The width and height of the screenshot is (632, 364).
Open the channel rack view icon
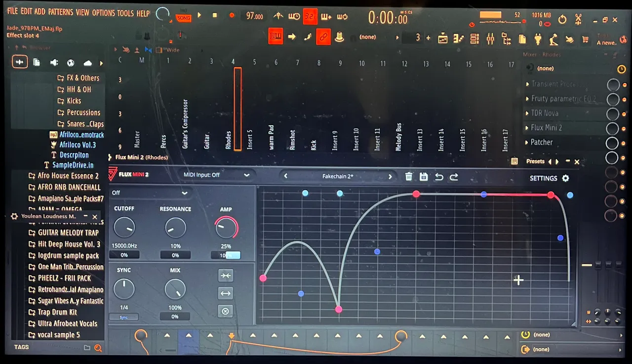(474, 38)
